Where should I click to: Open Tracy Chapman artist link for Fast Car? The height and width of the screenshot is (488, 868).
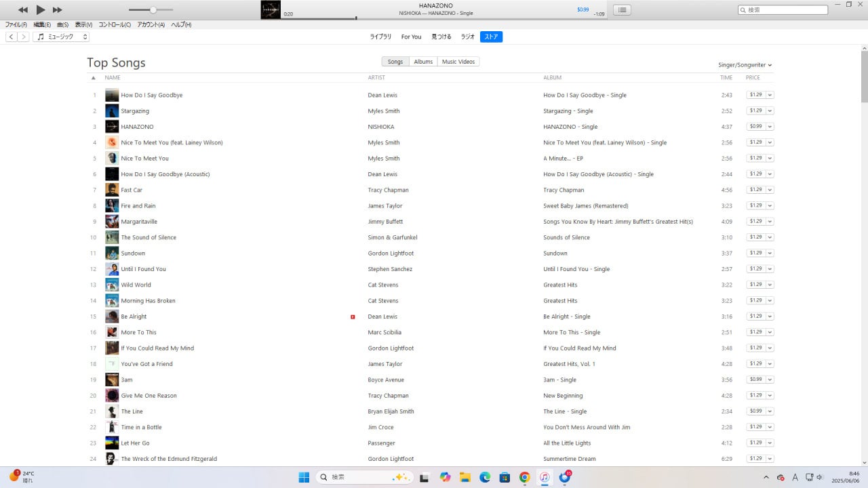point(388,190)
